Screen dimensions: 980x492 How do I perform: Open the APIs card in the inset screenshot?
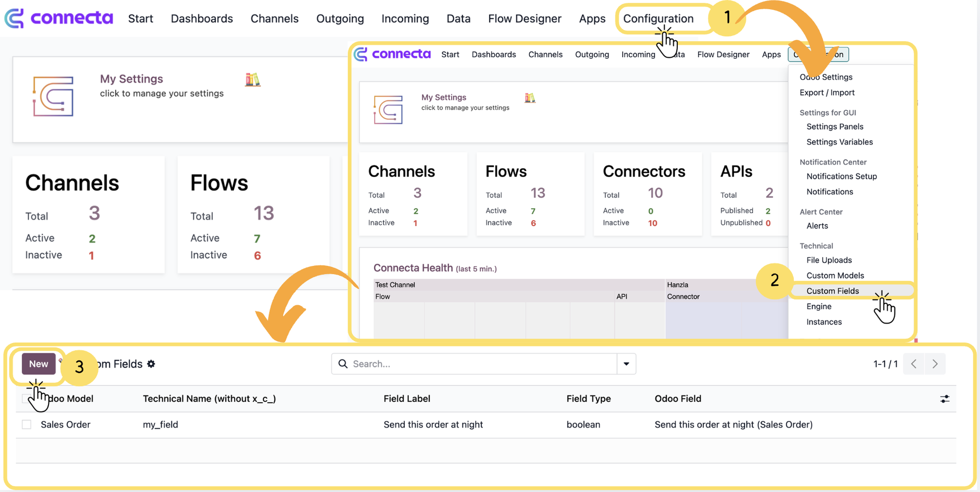[x=749, y=194]
